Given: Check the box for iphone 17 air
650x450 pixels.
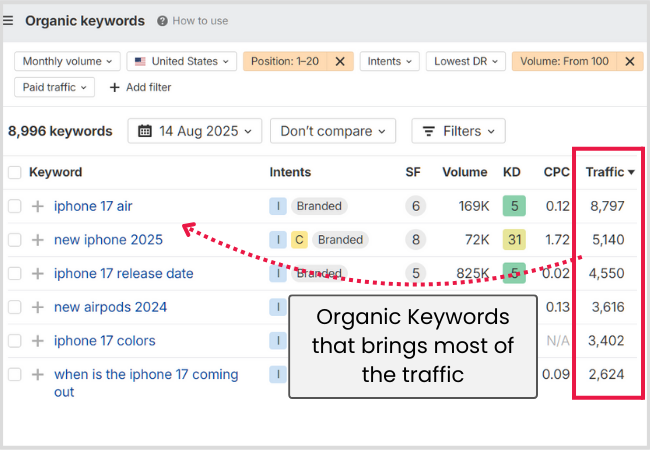Looking at the screenshot, I should (15, 206).
